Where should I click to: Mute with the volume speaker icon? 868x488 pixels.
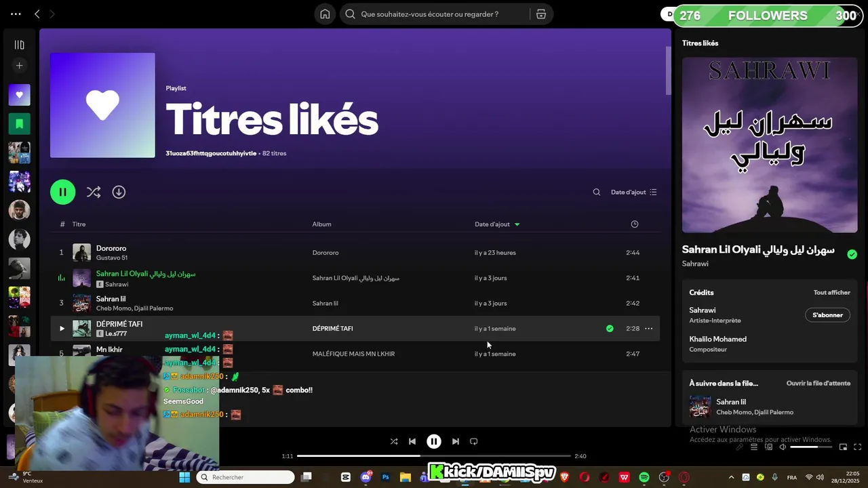783,447
